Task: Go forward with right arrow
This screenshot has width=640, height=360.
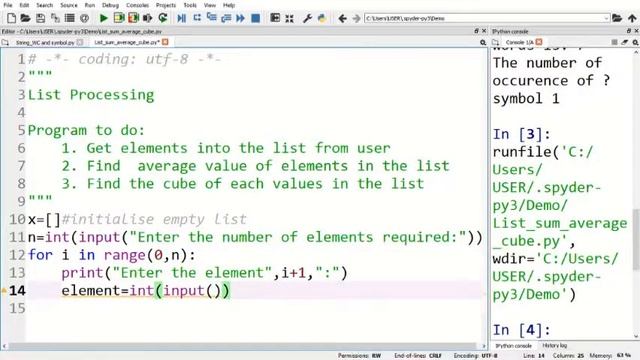Action: pyautogui.click(x=356, y=18)
